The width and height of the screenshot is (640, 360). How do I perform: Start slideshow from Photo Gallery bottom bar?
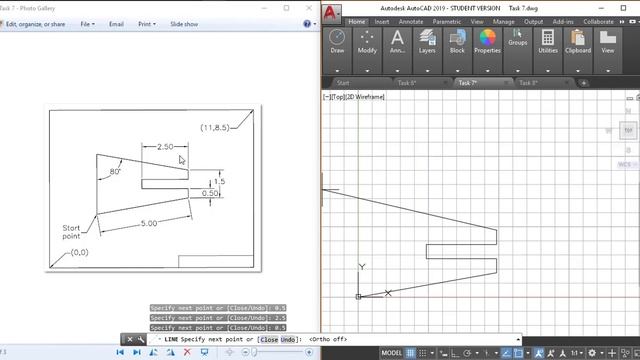click(204, 352)
